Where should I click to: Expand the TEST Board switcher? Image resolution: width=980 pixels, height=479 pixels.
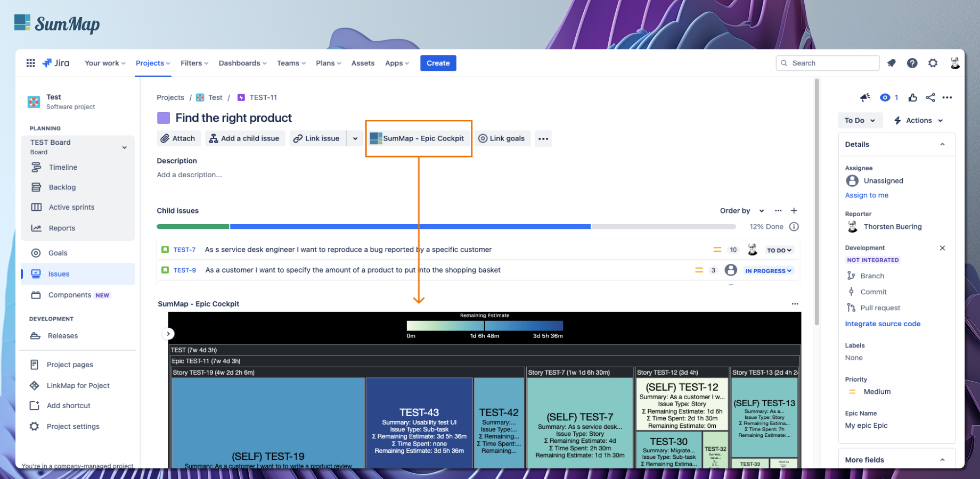click(124, 147)
